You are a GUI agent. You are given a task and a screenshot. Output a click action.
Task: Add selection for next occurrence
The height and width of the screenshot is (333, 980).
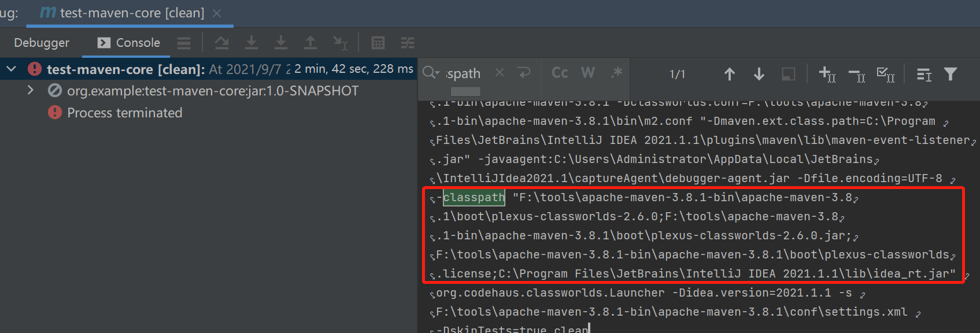827,74
